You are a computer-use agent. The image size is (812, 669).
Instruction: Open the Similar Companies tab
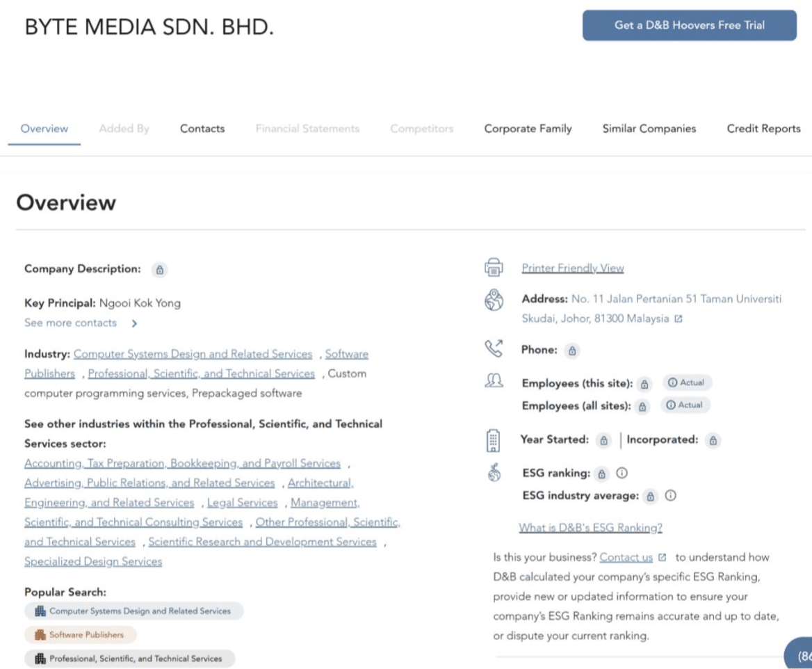pyautogui.click(x=649, y=129)
